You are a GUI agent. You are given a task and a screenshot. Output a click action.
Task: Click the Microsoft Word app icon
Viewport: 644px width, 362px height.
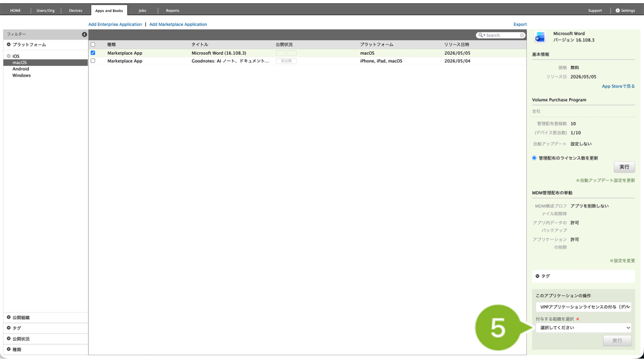point(540,37)
